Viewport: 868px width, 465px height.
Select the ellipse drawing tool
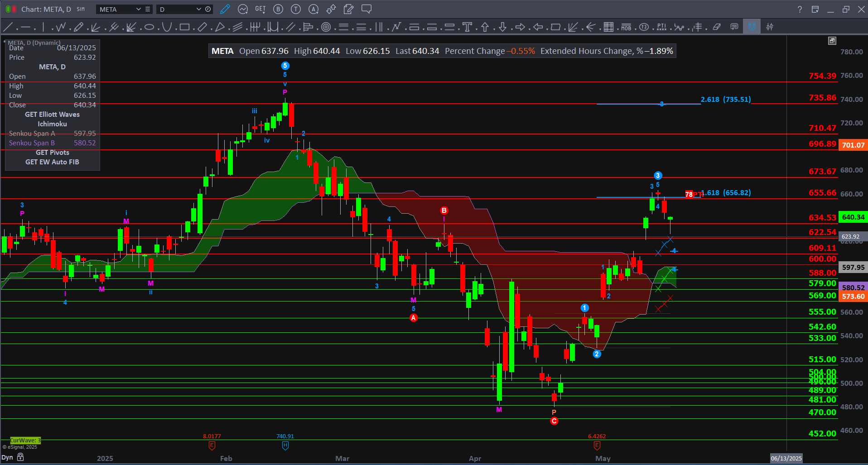[x=149, y=27]
